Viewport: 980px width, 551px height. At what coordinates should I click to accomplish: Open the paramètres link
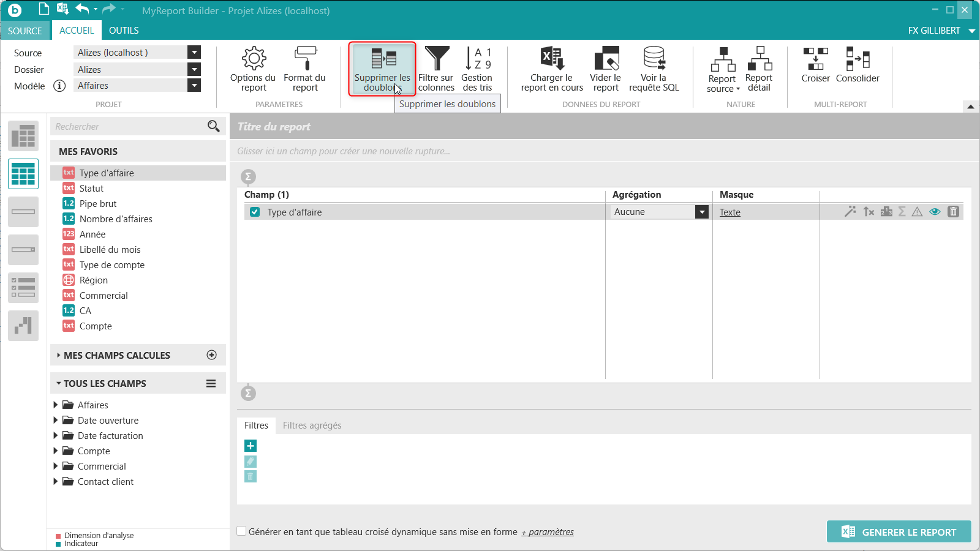coord(548,532)
